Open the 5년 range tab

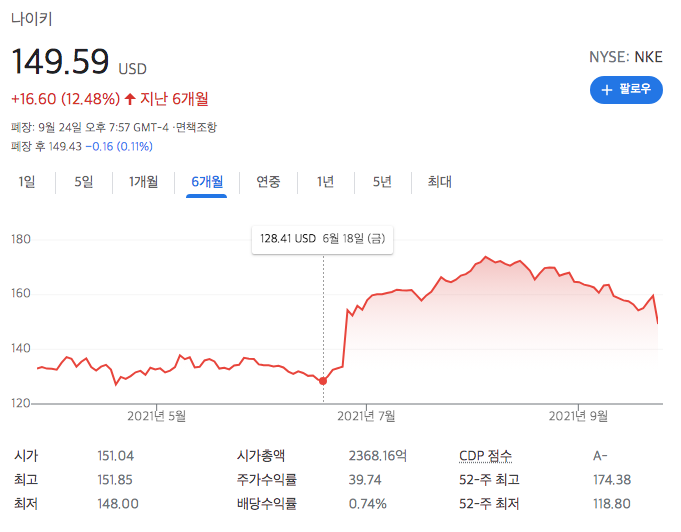pyautogui.click(x=382, y=182)
